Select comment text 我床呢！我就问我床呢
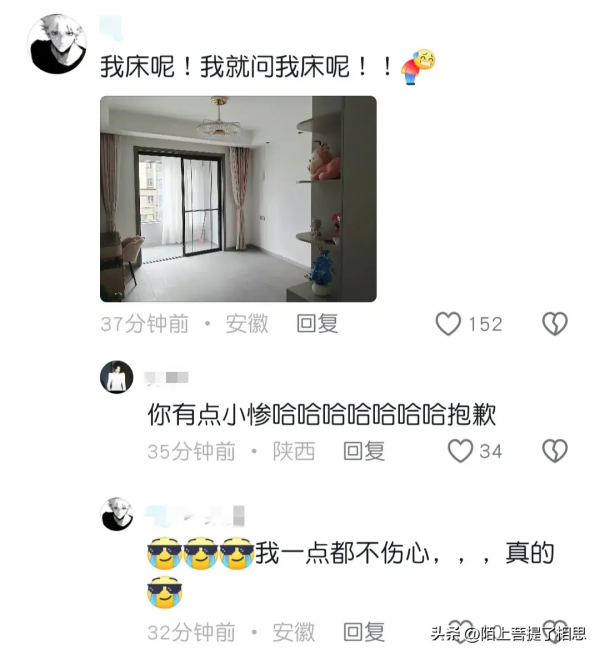Image resolution: width=600 pixels, height=655 pixels. [x=225, y=67]
